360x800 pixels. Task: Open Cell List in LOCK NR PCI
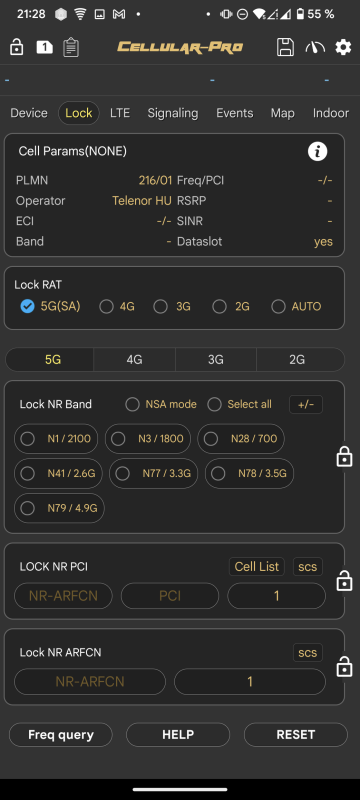(x=256, y=566)
